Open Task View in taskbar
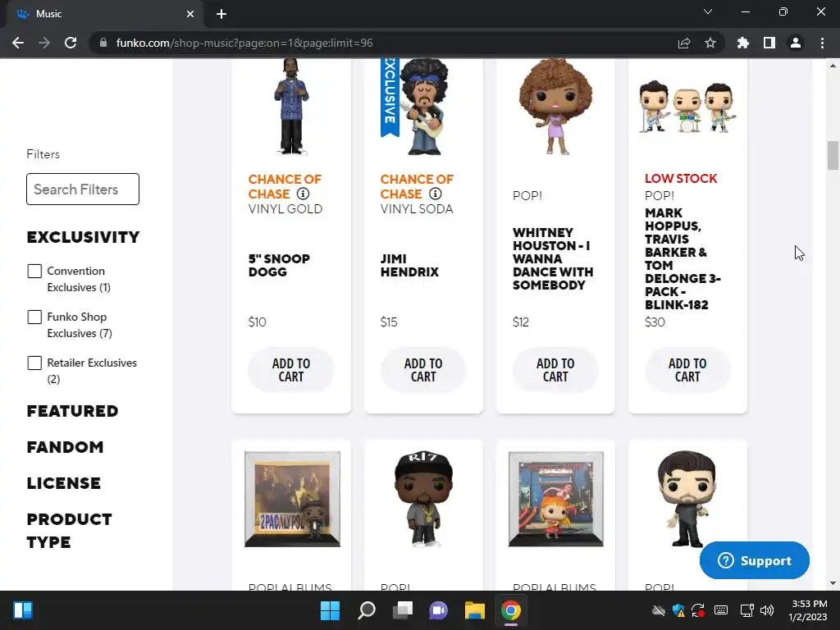840x630 pixels. tap(402, 610)
